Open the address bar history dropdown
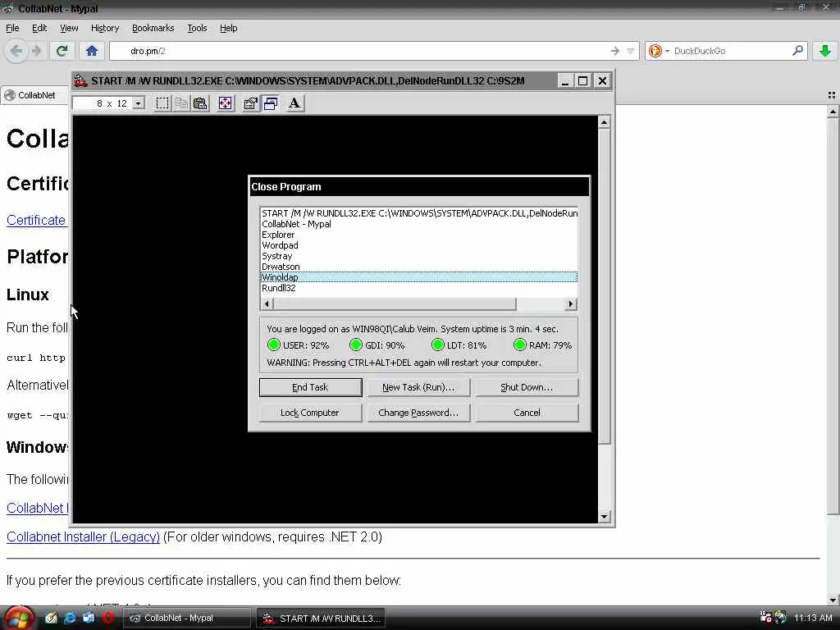 point(631,51)
